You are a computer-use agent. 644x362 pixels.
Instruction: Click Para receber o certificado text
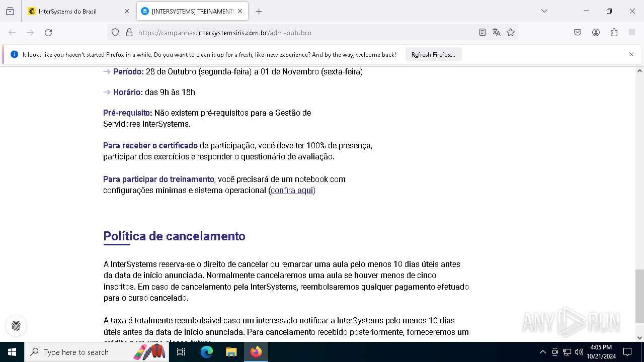150,145
